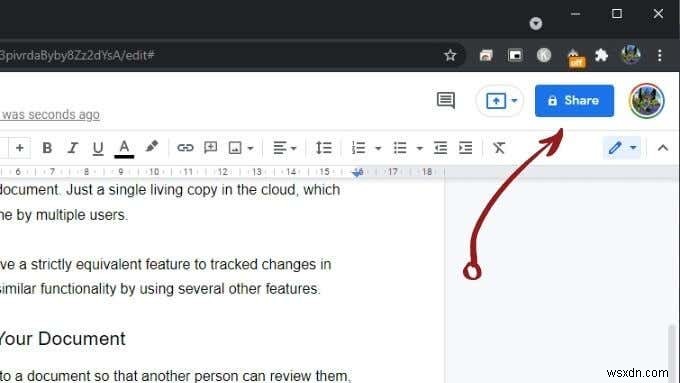
Task: Click text 'similar functionality by using several other features'
Action: pos(160,289)
